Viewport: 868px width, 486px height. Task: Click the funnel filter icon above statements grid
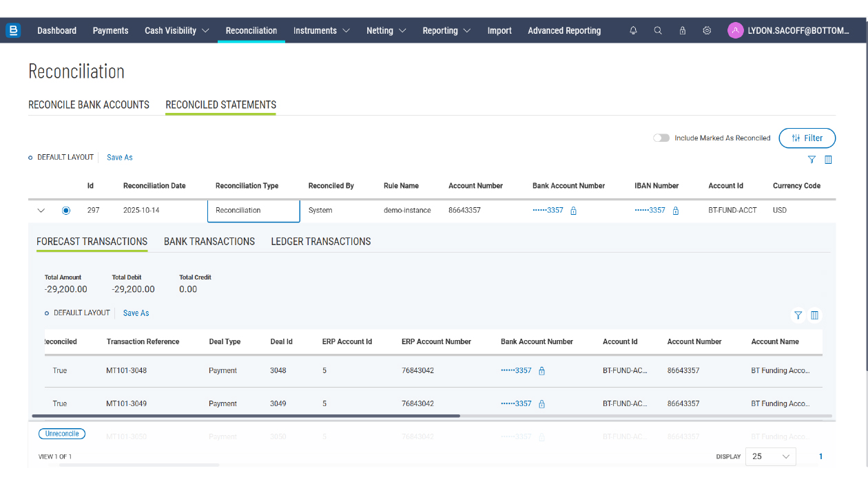click(812, 160)
